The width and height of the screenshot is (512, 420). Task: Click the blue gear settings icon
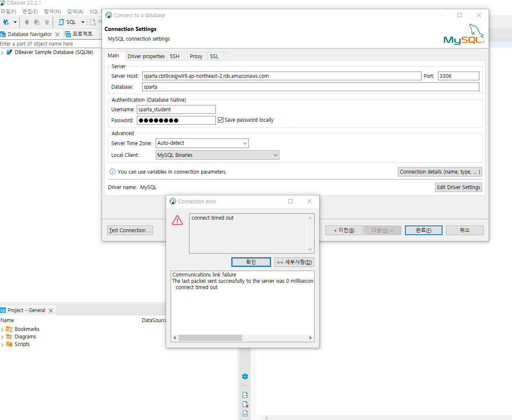click(245, 376)
